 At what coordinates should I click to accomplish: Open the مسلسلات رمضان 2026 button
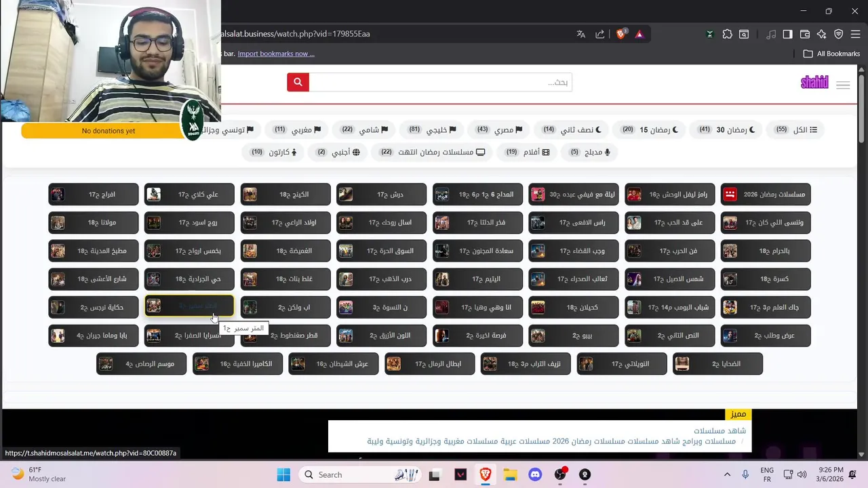click(766, 195)
